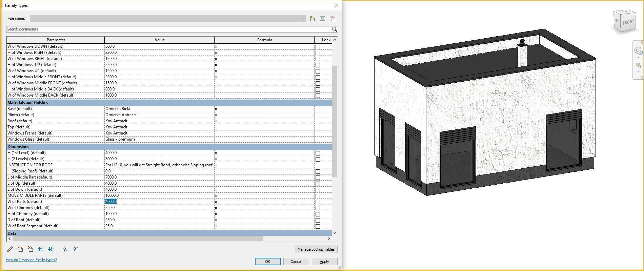
Task: Click the scroll down arrow of parameter table
Action: pos(335,233)
